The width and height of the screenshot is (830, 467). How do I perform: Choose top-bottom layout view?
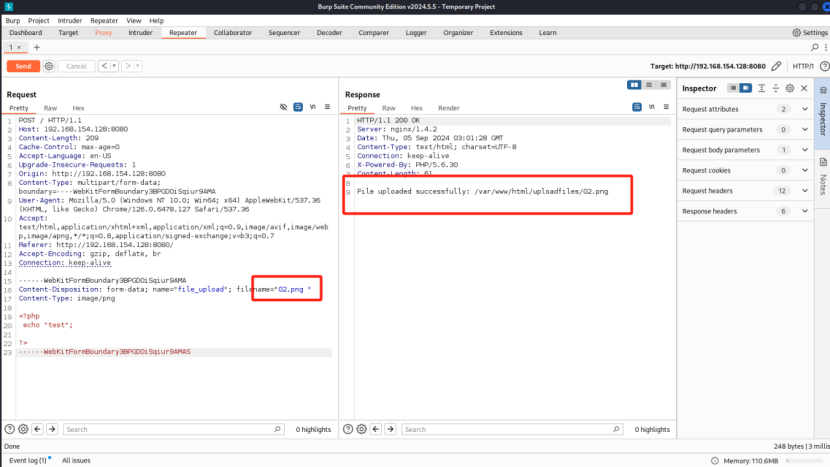point(648,85)
